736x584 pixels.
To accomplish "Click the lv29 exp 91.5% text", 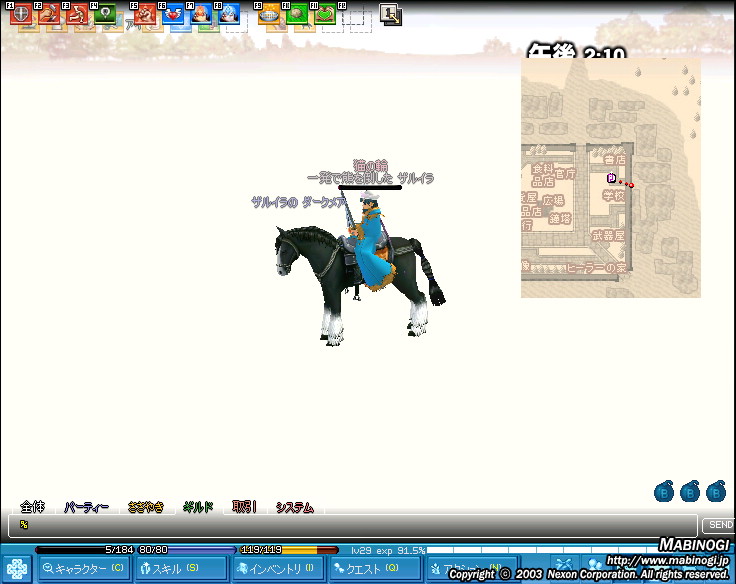I will (388, 550).
